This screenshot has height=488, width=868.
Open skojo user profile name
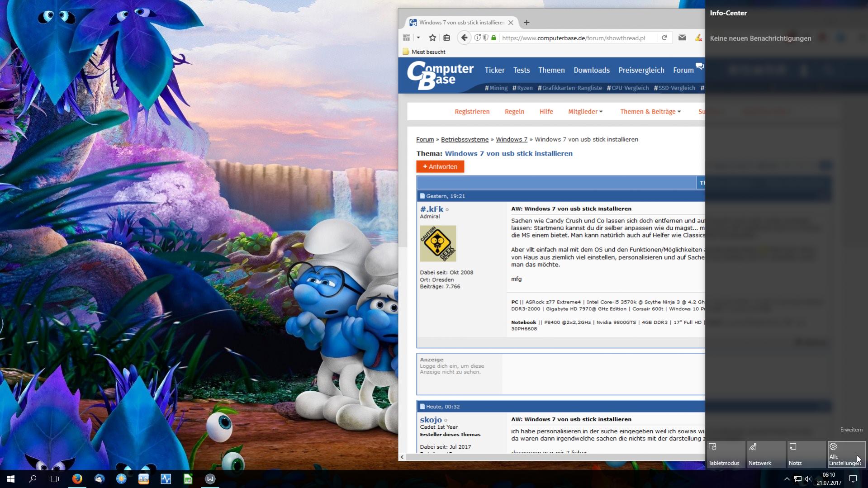[x=431, y=420]
